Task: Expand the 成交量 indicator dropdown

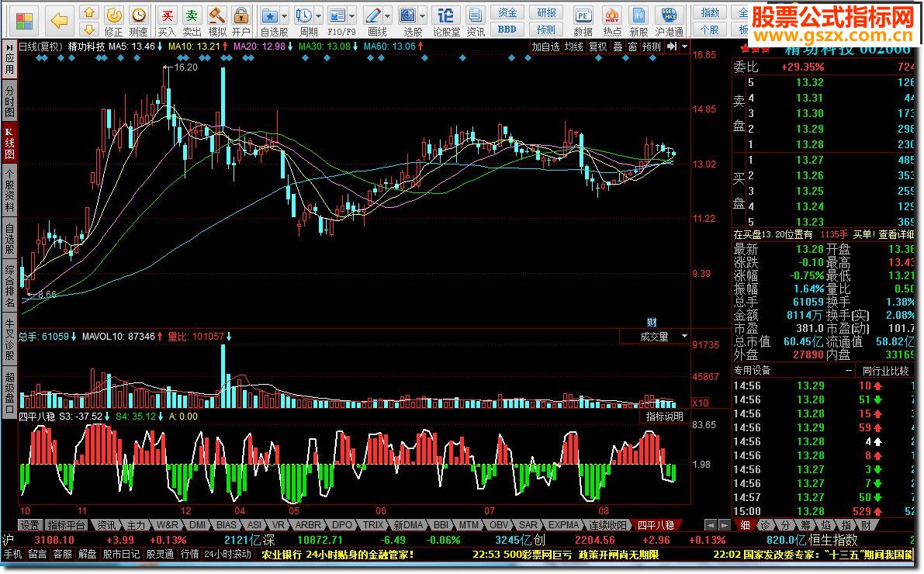Action: (684, 337)
